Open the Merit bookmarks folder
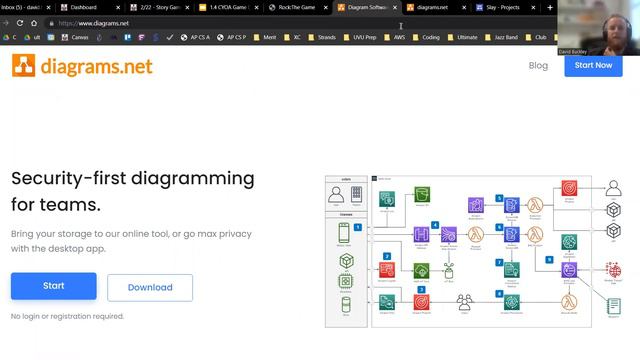The width and height of the screenshot is (640, 360). (x=265, y=37)
